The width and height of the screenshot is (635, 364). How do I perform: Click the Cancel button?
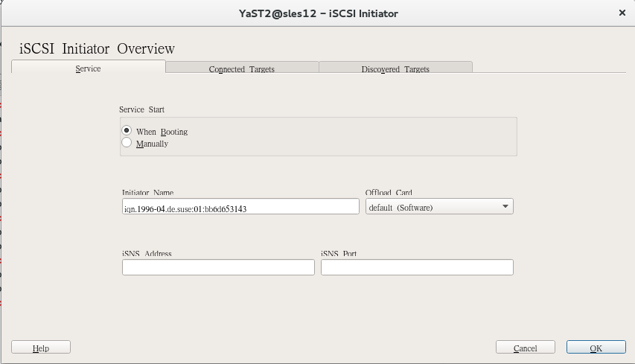coord(526,347)
